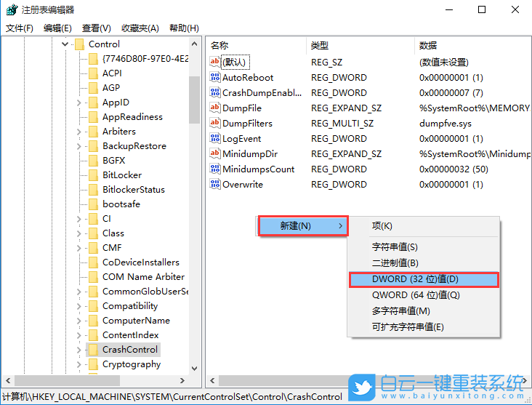
Task: Click the MinidumpDir value icon
Action: (x=214, y=154)
